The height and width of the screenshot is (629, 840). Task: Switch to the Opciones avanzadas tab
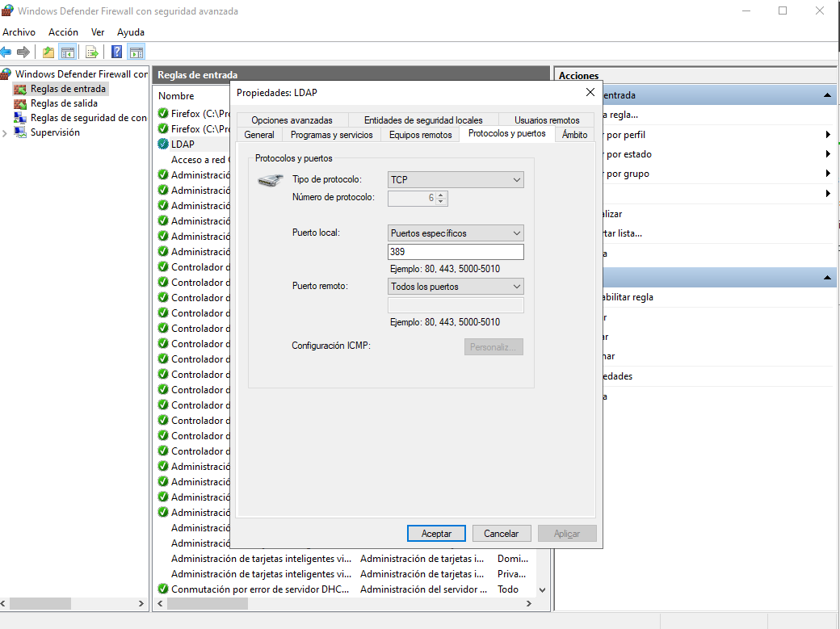pyautogui.click(x=292, y=120)
